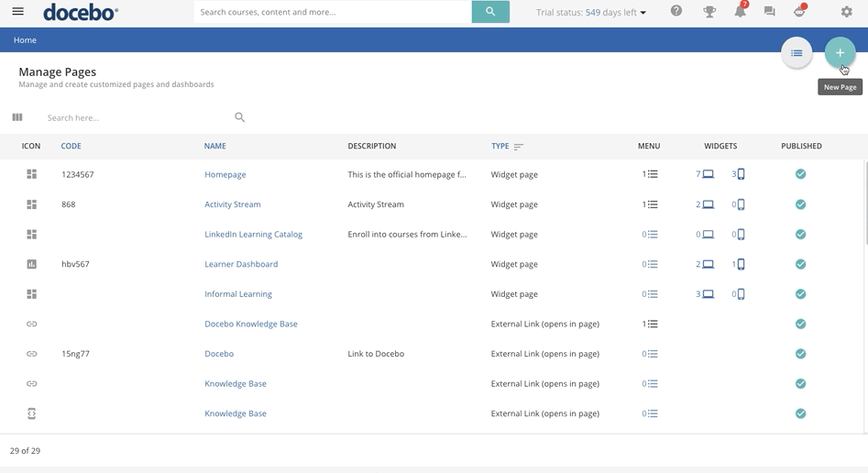This screenshot has height=473, width=868.
Task: Click the Docebo row link icon
Action: click(31, 354)
